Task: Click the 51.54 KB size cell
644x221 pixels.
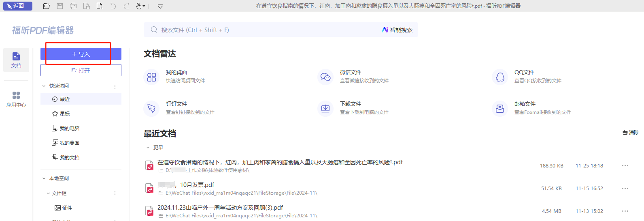Action: coord(551,189)
